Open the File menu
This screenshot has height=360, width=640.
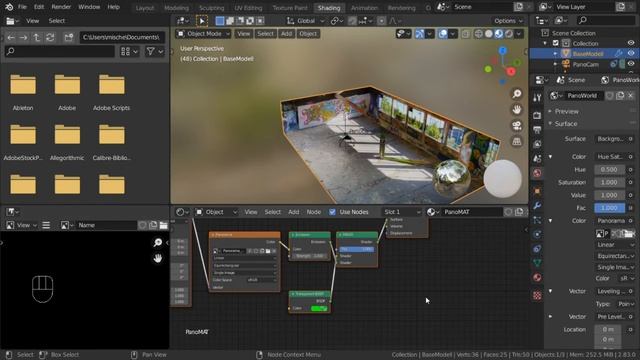22,7
